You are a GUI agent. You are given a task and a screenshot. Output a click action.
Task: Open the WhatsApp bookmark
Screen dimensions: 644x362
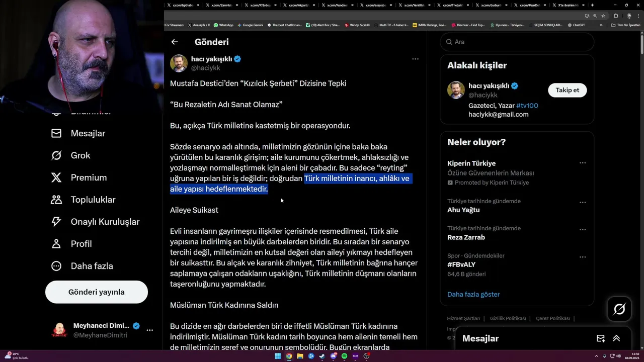pos(223,25)
